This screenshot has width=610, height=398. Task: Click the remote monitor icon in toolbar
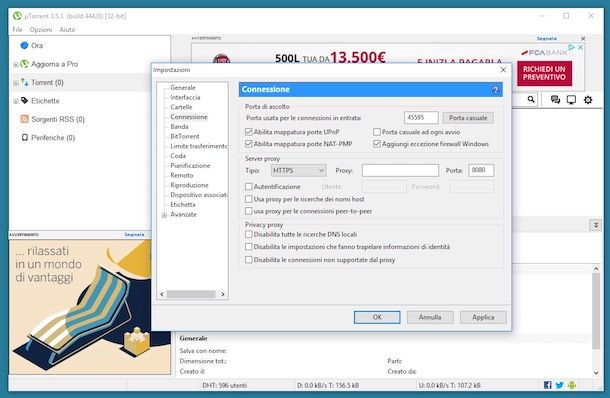click(x=571, y=100)
